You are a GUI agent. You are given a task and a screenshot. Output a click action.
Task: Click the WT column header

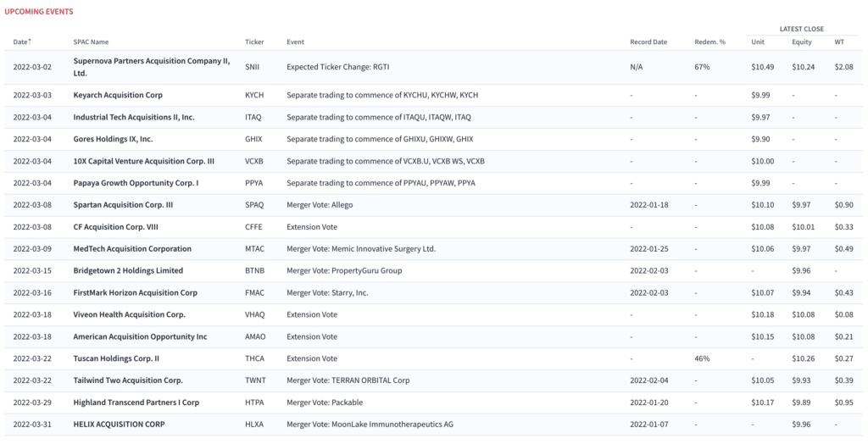tap(839, 42)
